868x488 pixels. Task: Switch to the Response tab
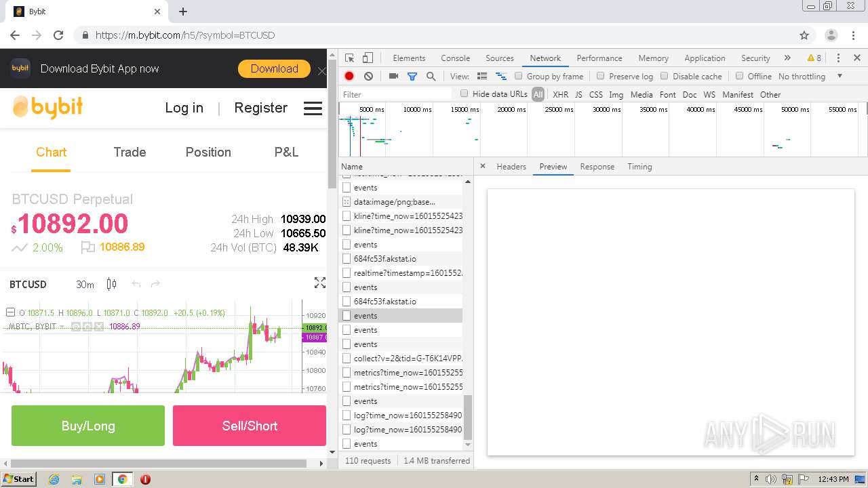tap(597, 167)
